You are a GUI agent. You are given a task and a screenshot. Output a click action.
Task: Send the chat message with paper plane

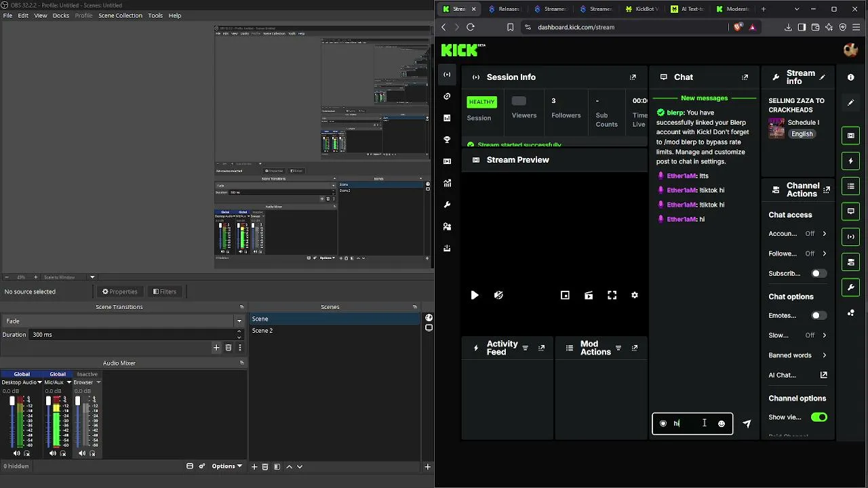pyautogui.click(x=747, y=424)
